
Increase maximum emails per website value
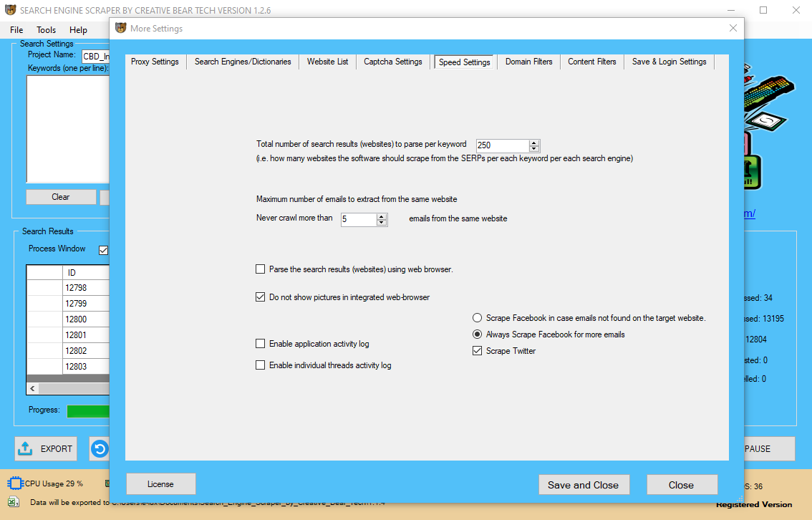click(382, 216)
